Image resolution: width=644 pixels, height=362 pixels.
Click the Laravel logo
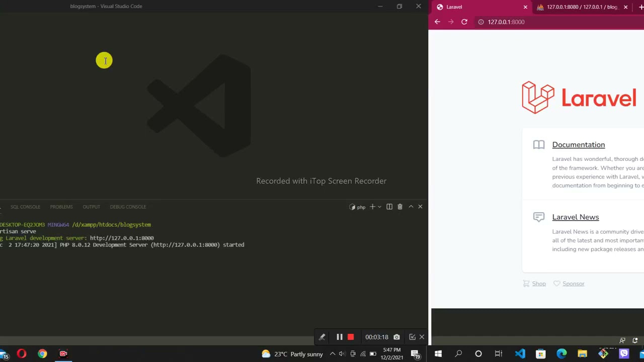tap(579, 98)
